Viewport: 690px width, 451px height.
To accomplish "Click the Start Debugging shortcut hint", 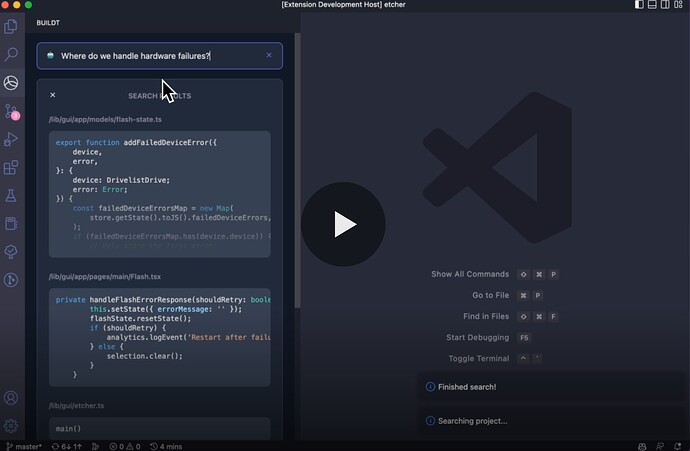I will point(488,337).
